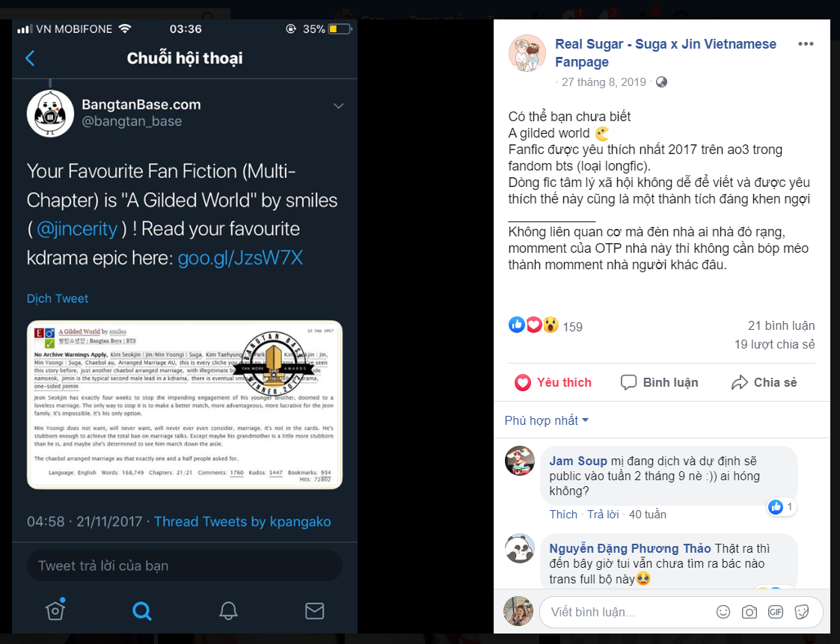Click Dịch Tweet to translate
This screenshot has width=840, height=644.
58,298
